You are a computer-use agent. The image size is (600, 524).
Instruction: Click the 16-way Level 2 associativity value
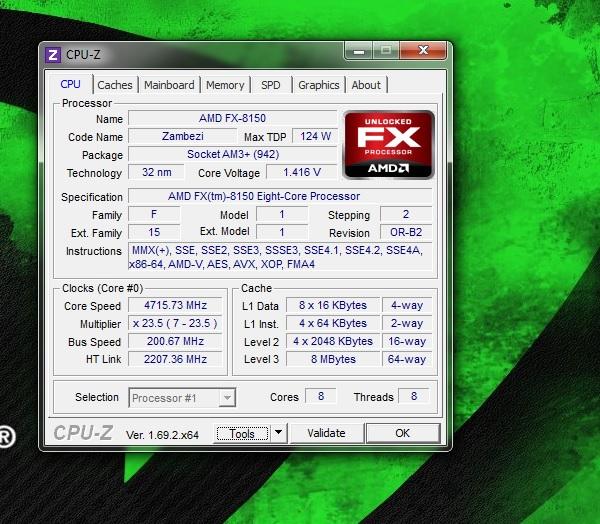pos(407,341)
